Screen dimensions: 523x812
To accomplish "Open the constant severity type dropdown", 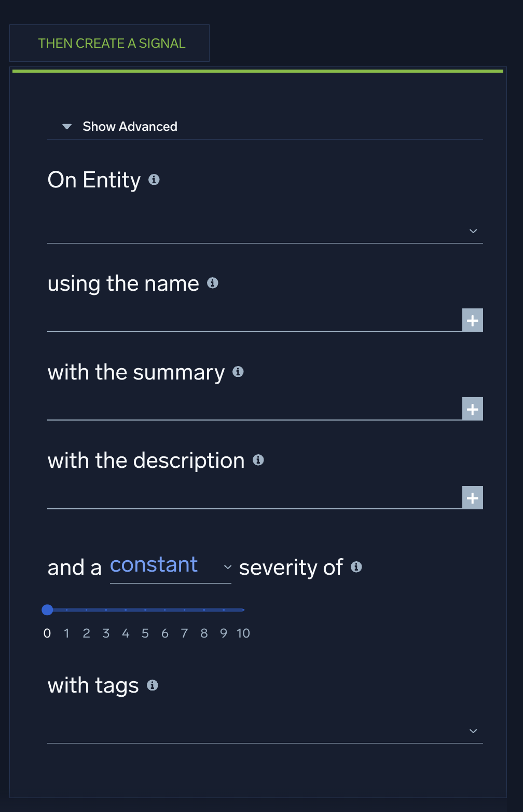I will [170, 566].
